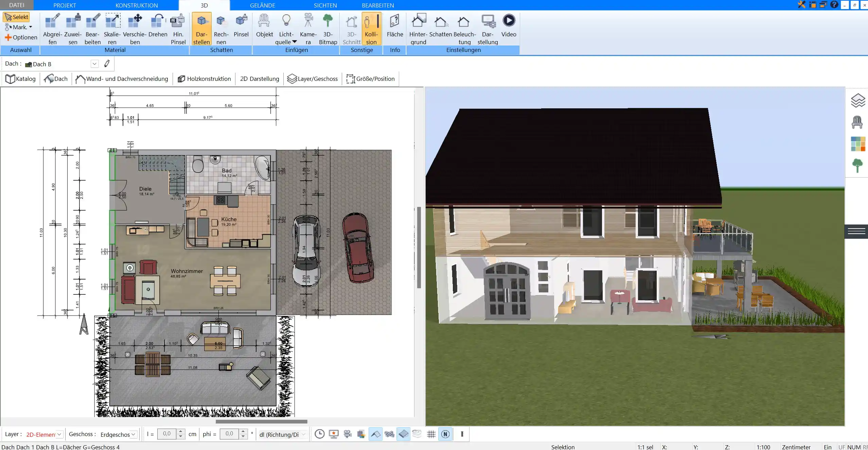Open Beleuchtung lighting settings

click(464, 29)
